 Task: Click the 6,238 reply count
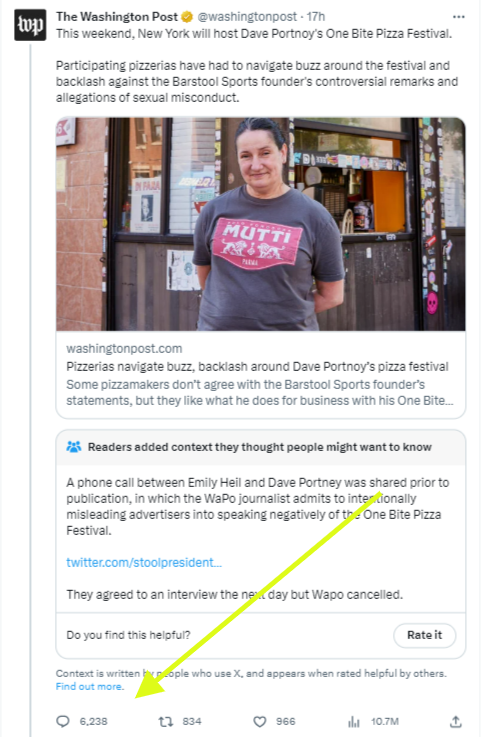point(94,721)
